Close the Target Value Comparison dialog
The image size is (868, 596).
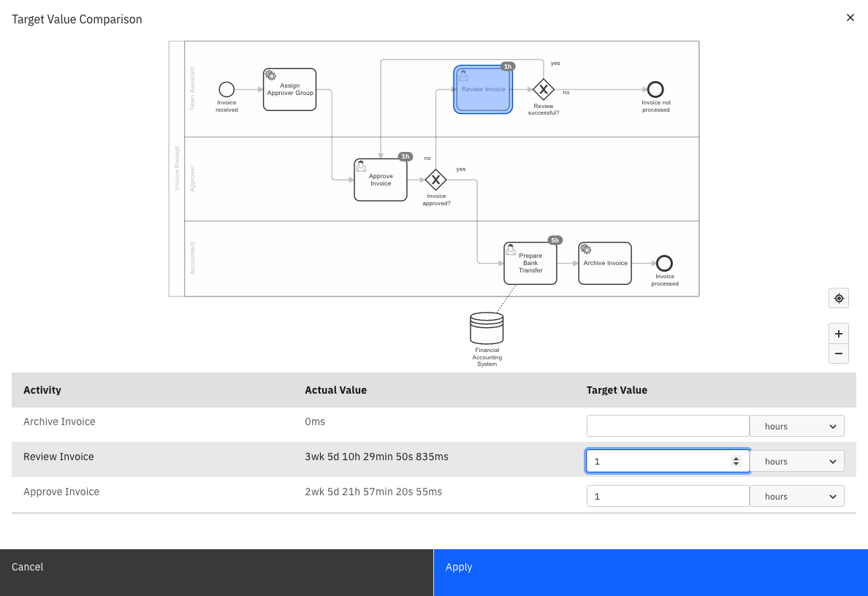click(x=850, y=18)
